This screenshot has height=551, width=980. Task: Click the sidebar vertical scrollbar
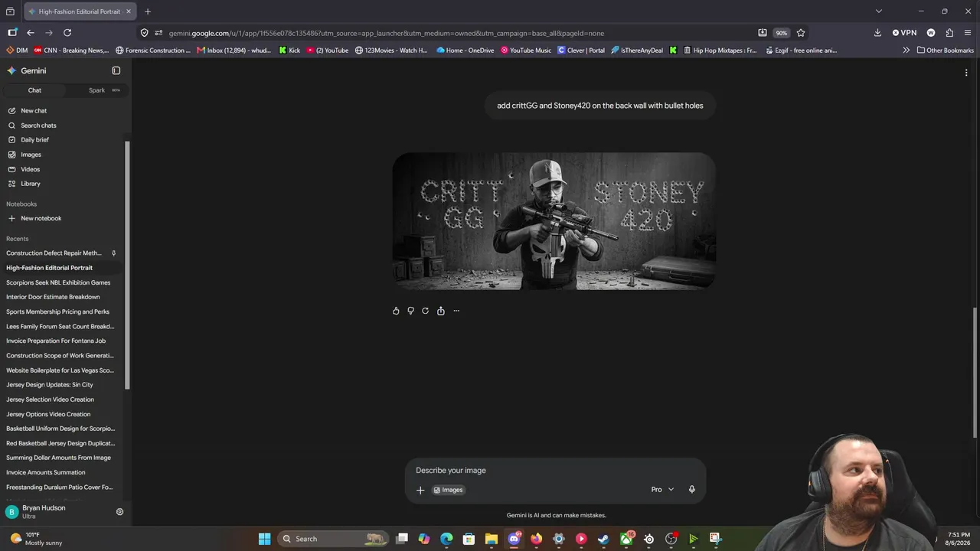(127, 266)
